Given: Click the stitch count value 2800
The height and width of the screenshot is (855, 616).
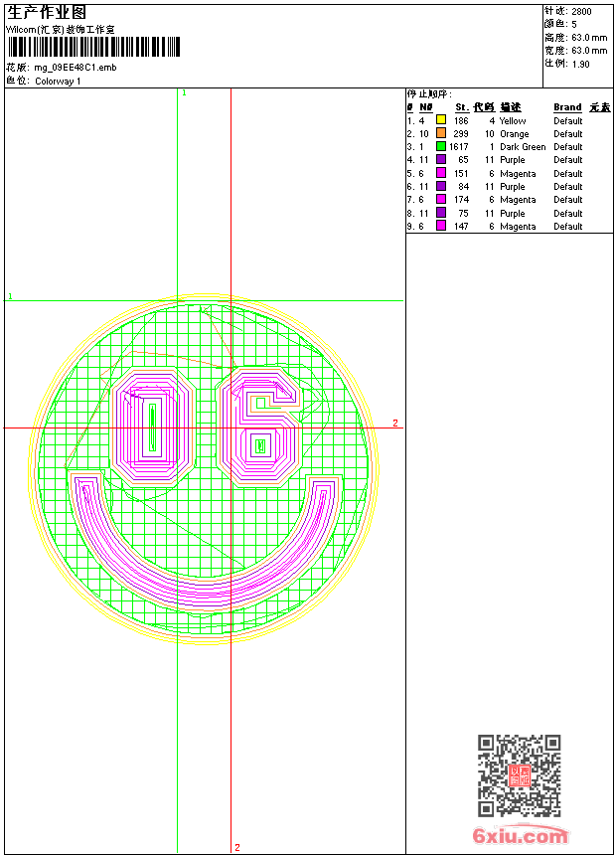Looking at the screenshot, I should click(x=581, y=11).
